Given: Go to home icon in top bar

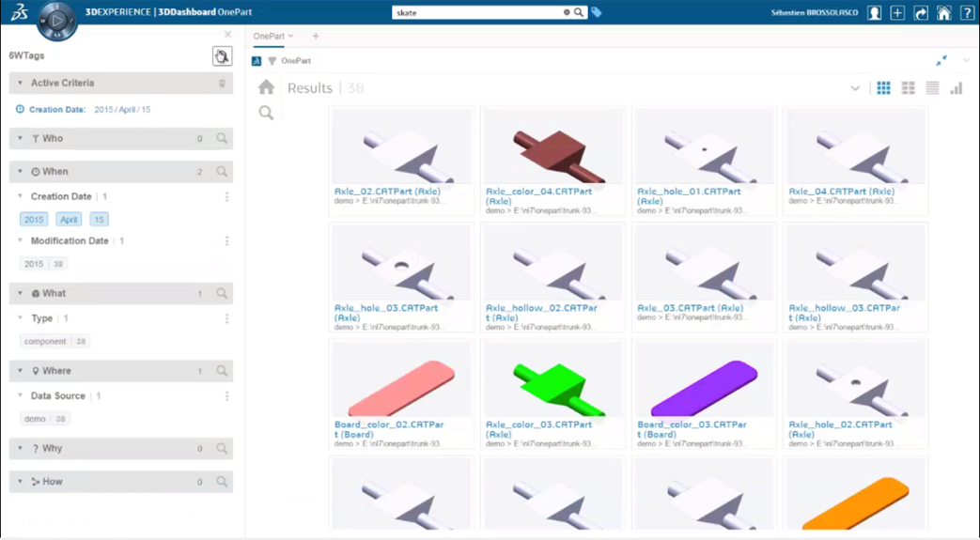Looking at the screenshot, I should pos(943,12).
